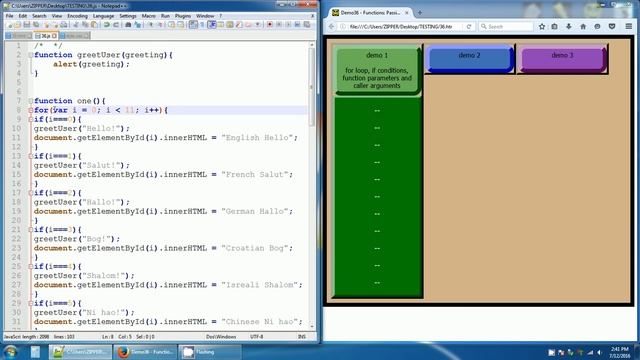640x360 pixels.
Task: Click the demo 3 purple button
Action: click(562, 59)
